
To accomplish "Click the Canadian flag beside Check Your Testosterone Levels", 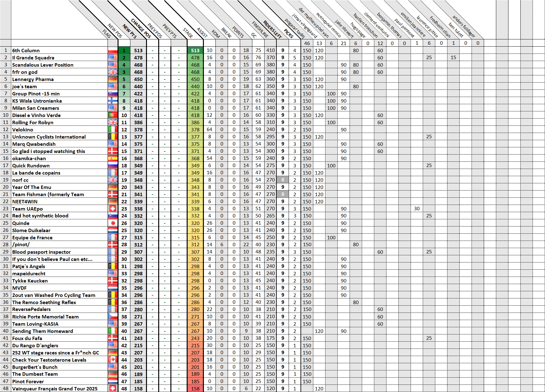I will 113,360.
